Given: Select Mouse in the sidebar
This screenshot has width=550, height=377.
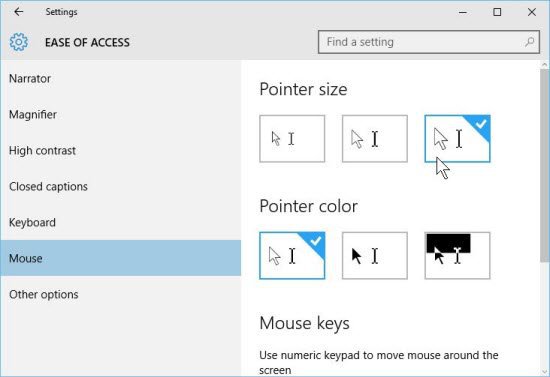Looking at the screenshot, I should [x=120, y=258].
